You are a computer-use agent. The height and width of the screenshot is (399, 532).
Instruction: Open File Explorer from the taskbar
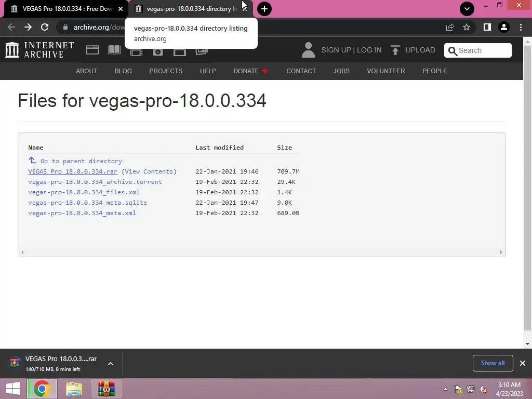click(x=74, y=389)
